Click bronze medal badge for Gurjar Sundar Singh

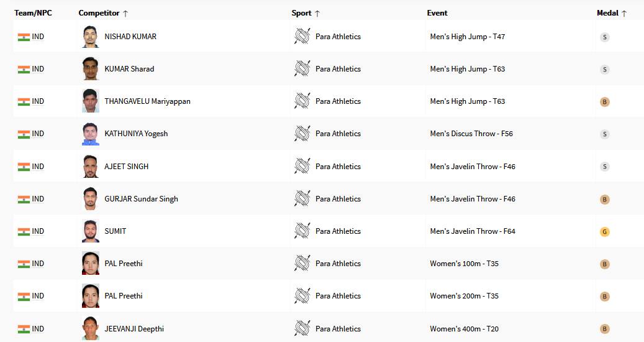(605, 200)
